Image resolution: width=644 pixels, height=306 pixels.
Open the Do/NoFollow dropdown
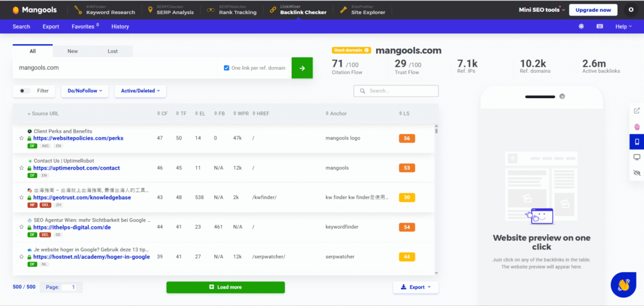(x=85, y=91)
